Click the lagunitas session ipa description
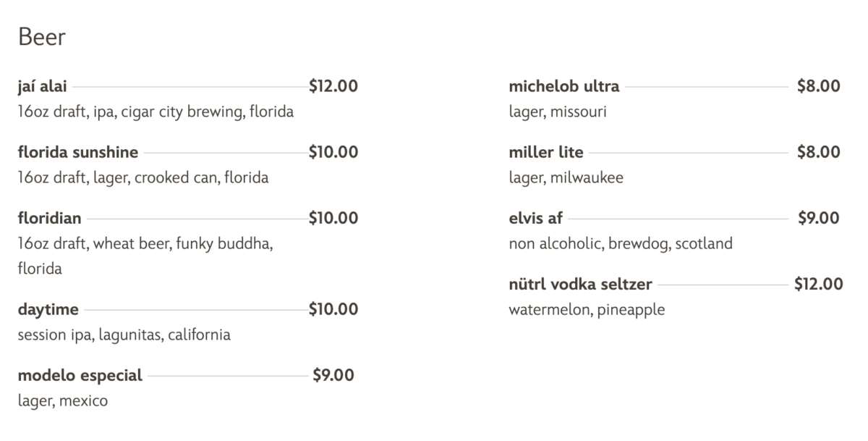Screen dimensions: 868x441 point(124,335)
